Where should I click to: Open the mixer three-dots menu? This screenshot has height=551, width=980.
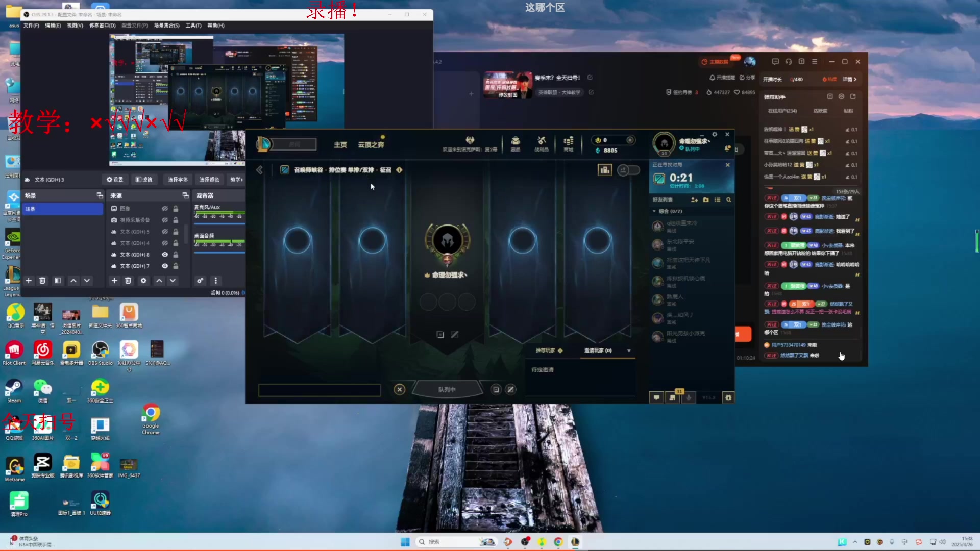(x=216, y=281)
